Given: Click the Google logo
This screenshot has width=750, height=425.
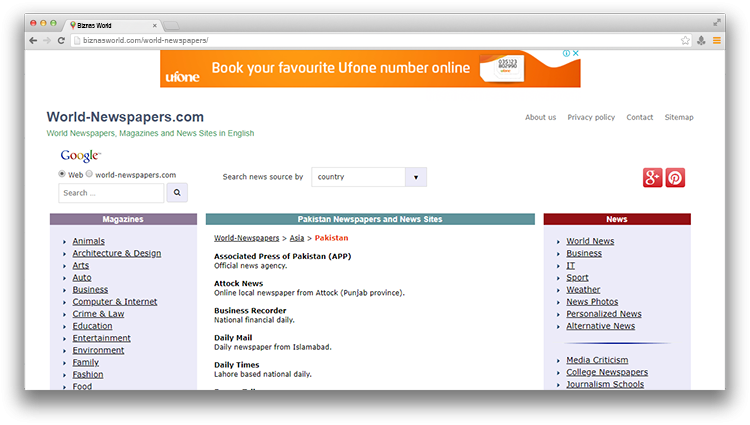Looking at the screenshot, I should pos(80,156).
